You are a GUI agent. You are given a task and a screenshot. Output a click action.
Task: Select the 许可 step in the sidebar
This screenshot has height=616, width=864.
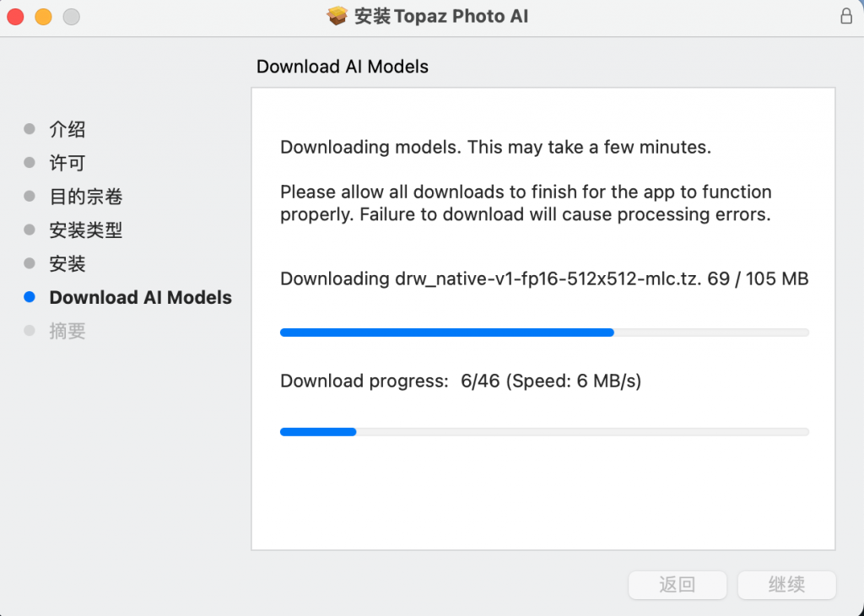click(x=67, y=163)
